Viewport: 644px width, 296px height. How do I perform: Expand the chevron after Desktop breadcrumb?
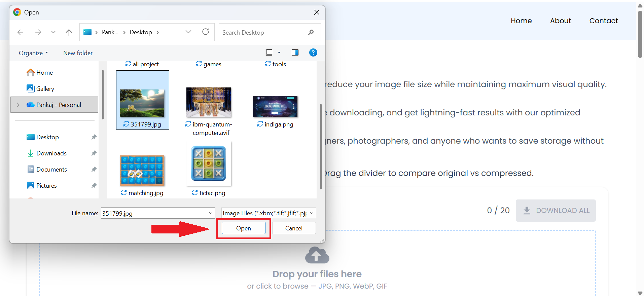(x=157, y=32)
